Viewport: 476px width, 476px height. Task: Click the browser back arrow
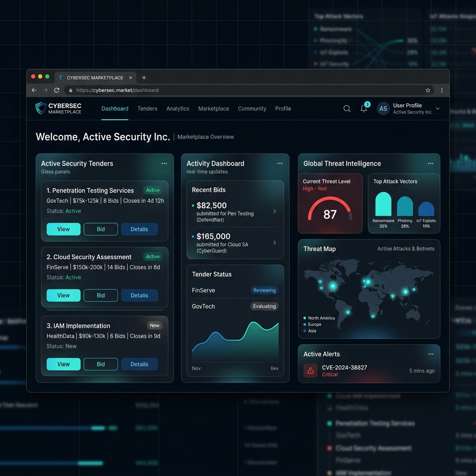(34, 90)
